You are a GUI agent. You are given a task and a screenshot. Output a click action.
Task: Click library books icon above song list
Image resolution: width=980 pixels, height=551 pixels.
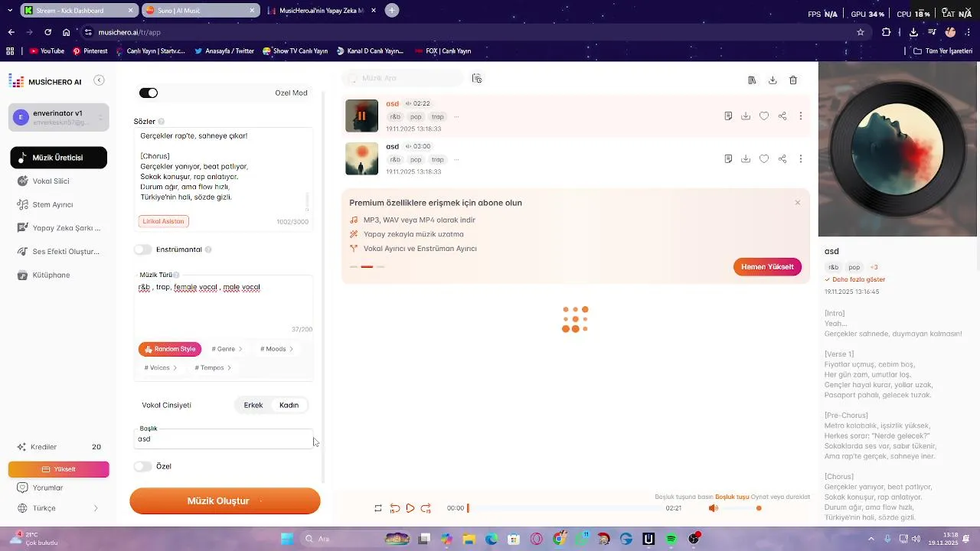(x=752, y=80)
